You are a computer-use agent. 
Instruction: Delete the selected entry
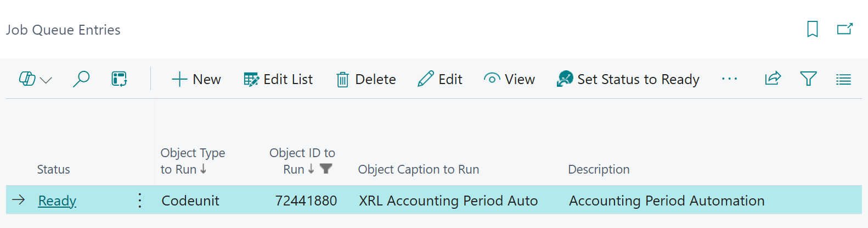(x=366, y=79)
